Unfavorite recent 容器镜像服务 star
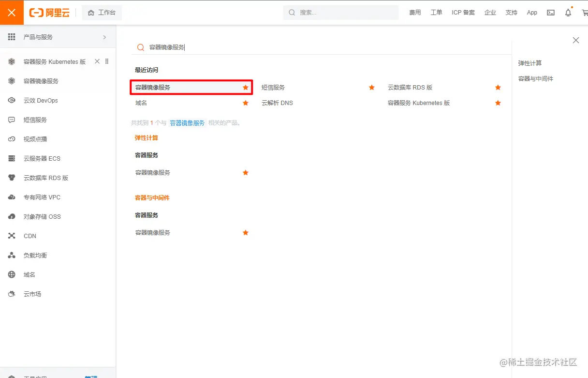The width and height of the screenshot is (588, 378). coord(246,88)
